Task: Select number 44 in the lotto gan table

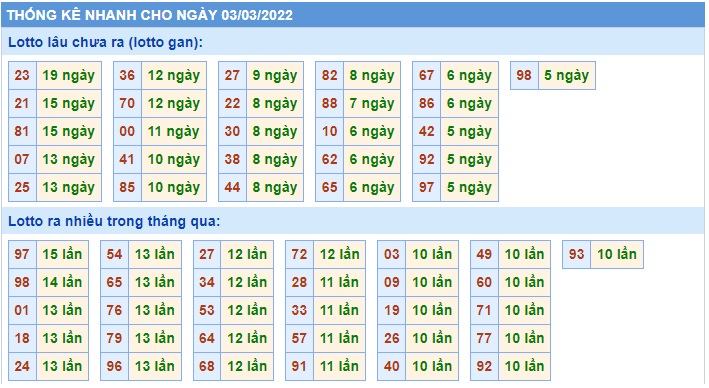Action: point(232,187)
